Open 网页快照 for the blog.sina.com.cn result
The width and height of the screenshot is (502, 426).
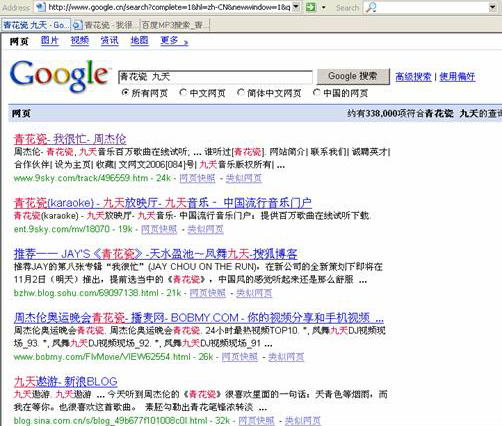256,421
